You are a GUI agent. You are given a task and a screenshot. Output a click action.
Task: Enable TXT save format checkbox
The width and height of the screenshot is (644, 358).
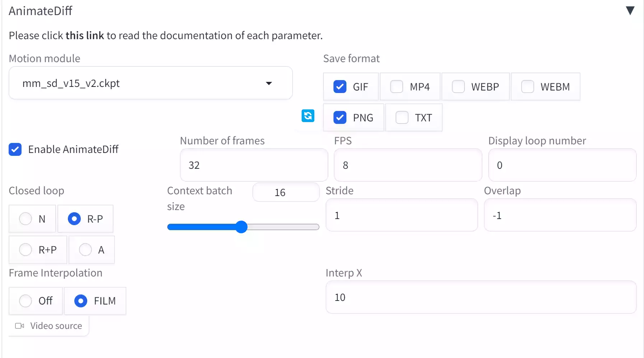(402, 118)
